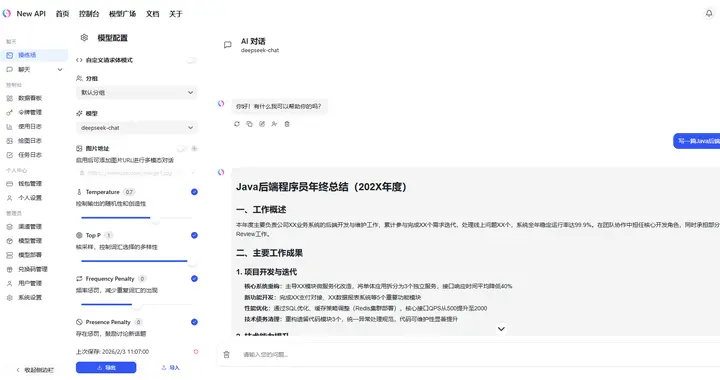
Task: Click the subheading 1. 项目开发与迭代
Action: (266, 272)
